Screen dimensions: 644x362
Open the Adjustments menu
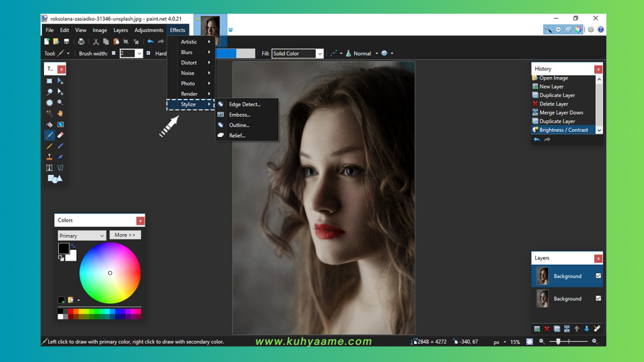click(x=149, y=30)
